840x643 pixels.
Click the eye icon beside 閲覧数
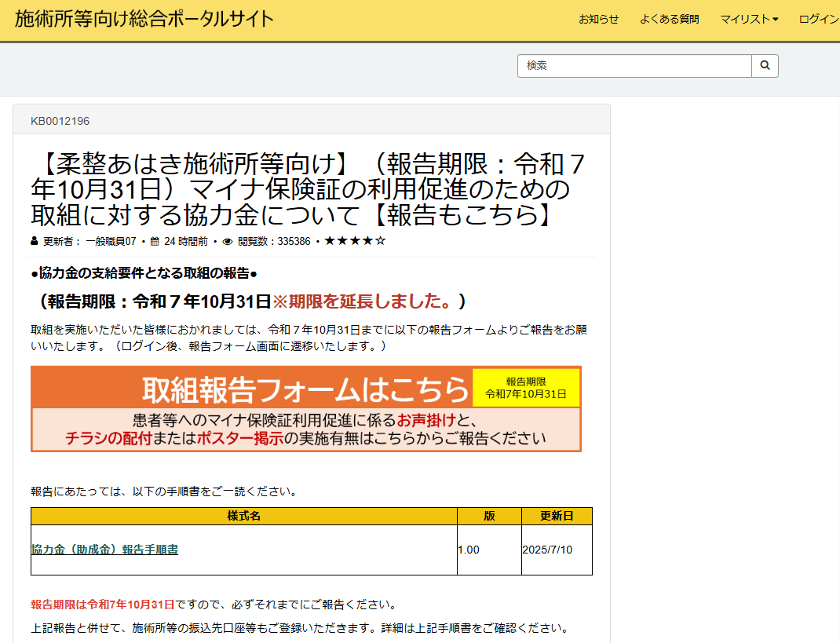pos(228,241)
